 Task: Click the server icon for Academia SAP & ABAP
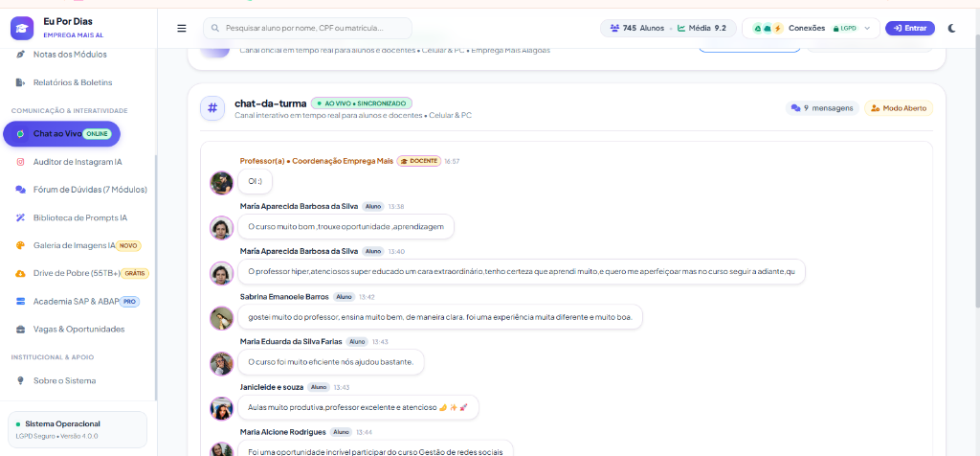pyautogui.click(x=21, y=302)
